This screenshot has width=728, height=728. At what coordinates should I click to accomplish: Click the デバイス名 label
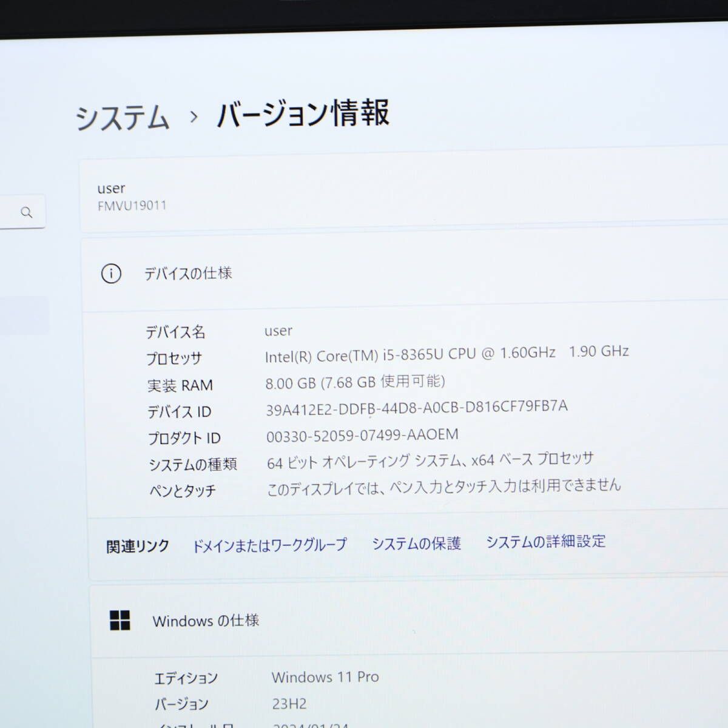click(175, 332)
